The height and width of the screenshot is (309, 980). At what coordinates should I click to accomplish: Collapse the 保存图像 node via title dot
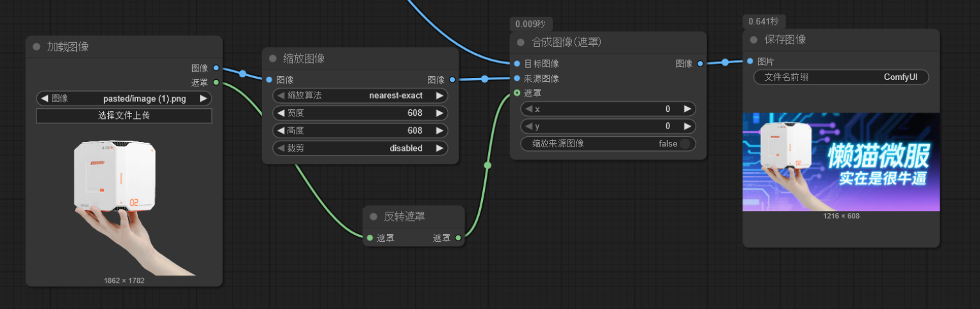pyautogui.click(x=754, y=40)
